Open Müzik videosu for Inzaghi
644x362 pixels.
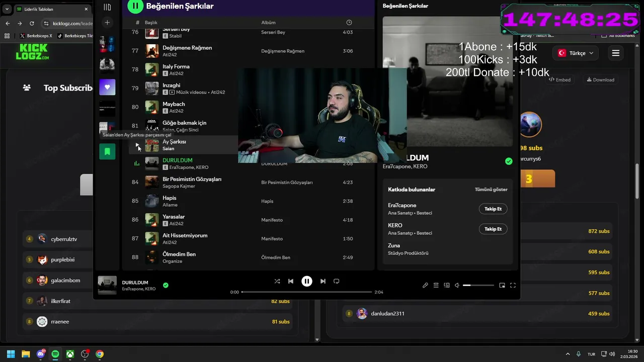pos(192,93)
